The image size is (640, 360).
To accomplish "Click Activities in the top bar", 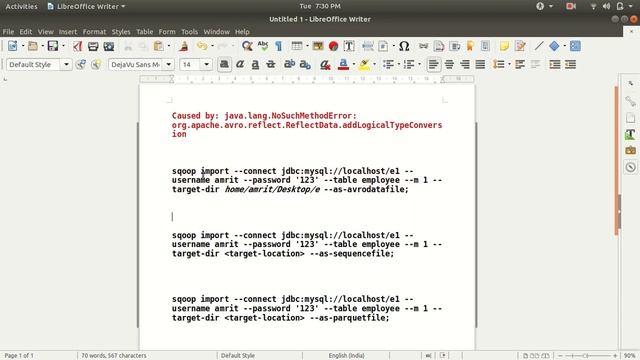I will click(x=21, y=6).
